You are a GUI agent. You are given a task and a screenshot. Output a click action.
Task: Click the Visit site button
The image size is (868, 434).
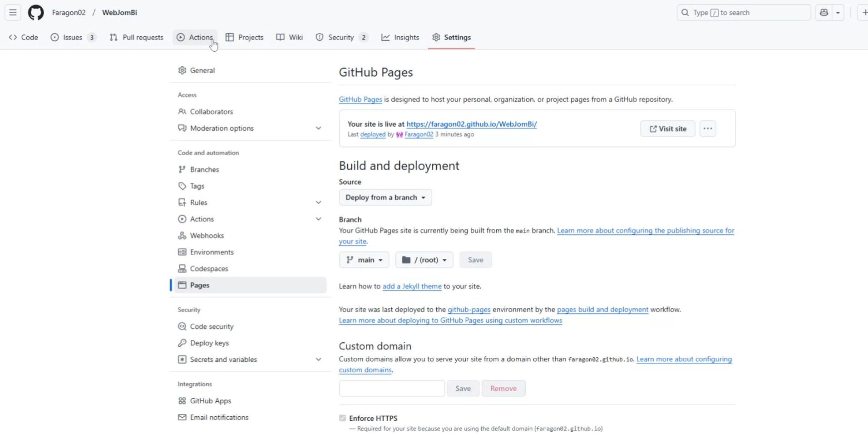coord(667,129)
